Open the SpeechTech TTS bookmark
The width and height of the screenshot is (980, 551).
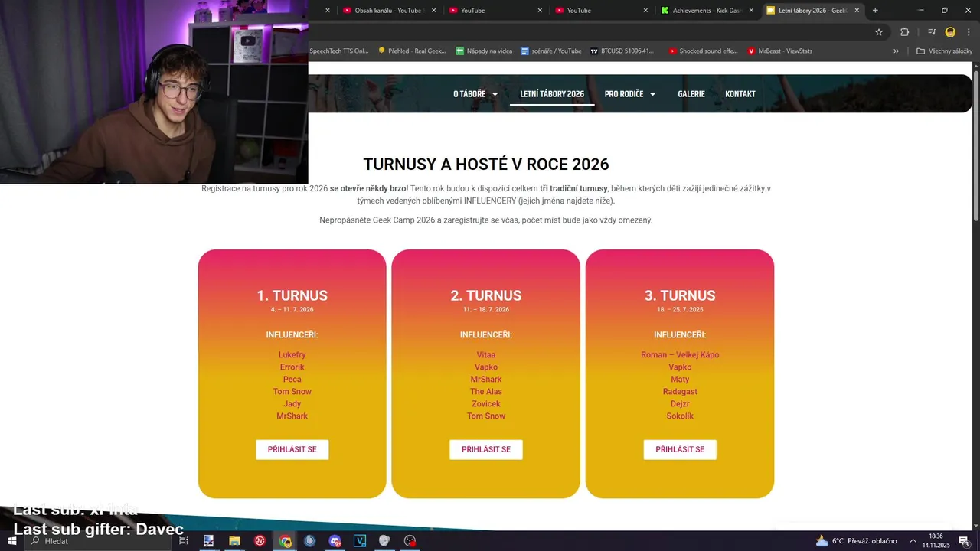338,51
